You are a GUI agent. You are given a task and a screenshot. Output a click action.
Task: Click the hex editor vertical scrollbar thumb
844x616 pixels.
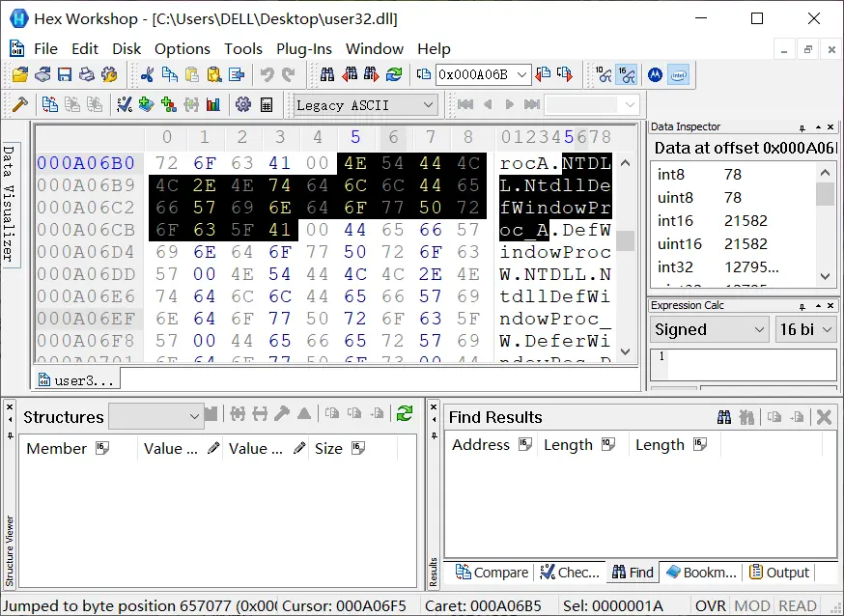pos(626,241)
